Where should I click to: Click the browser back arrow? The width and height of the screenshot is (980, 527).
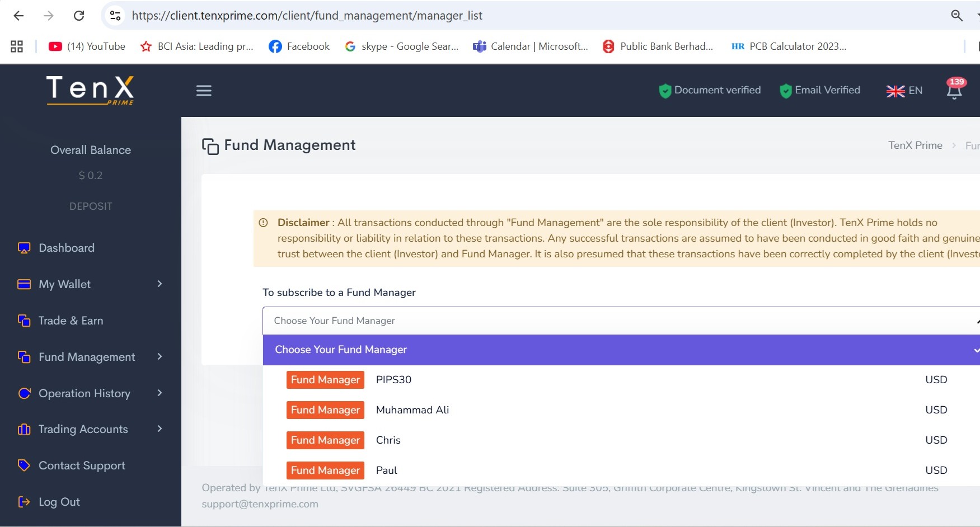click(18, 16)
